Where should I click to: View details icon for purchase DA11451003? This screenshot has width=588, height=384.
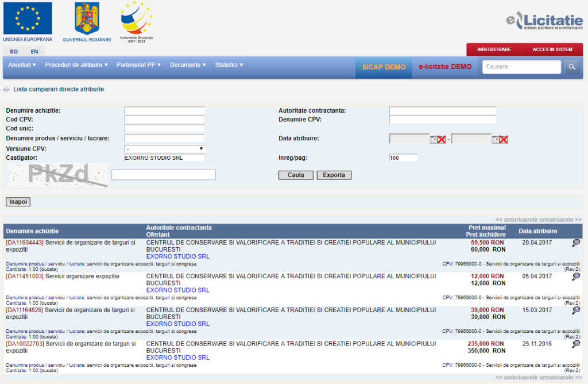click(x=576, y=277)
